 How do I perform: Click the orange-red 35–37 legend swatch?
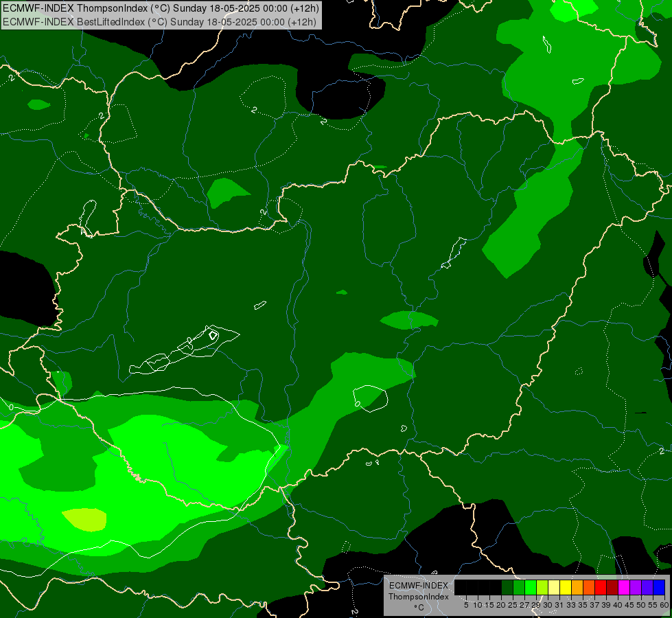coord(589,588)
